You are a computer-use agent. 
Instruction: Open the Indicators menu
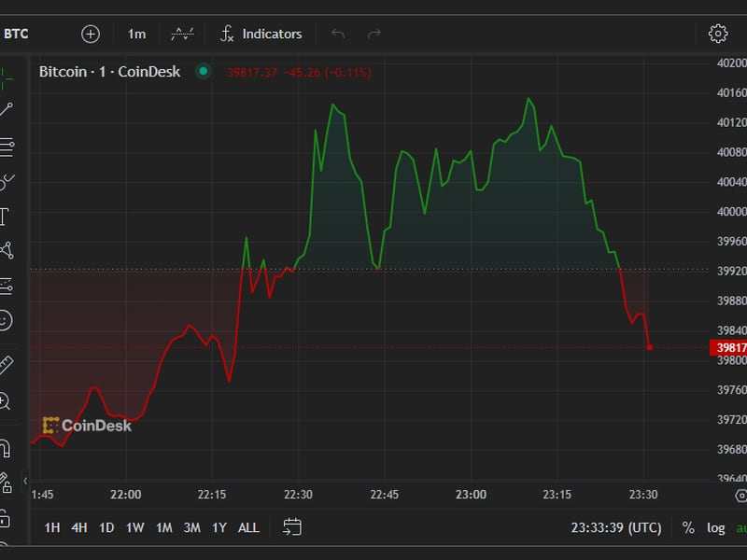[261, 34]
